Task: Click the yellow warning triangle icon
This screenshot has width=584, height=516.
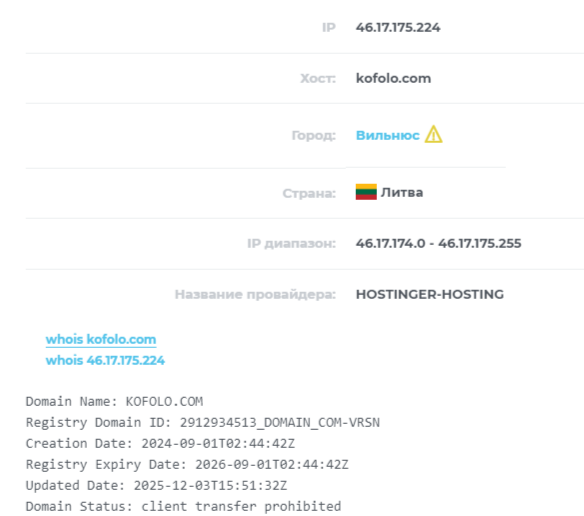Action: click(434, 134)
